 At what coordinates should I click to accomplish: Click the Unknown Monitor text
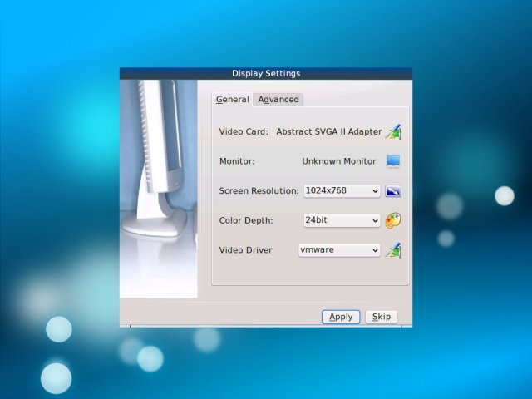(339, 161)
